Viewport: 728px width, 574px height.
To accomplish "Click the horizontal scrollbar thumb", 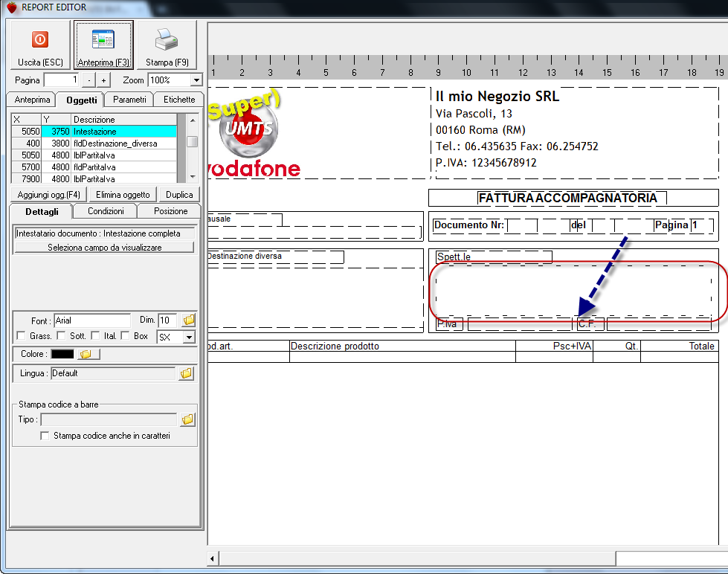I will coord(417,558).
